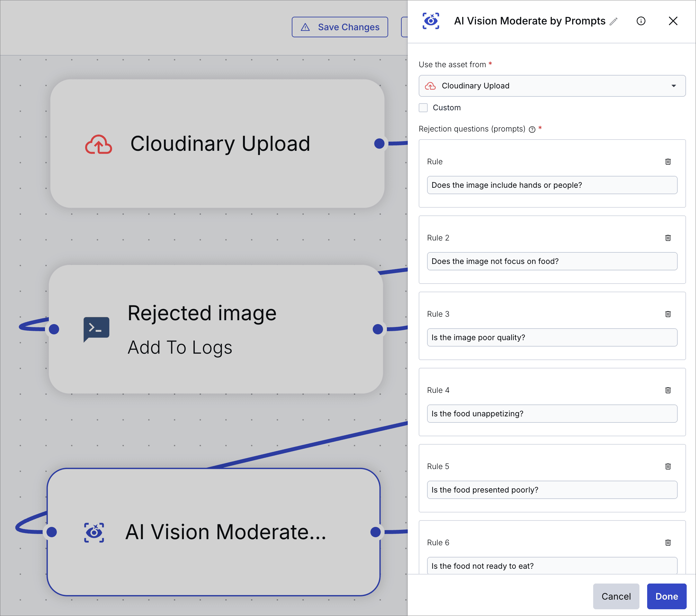Click the 'Rule 2' label

coord(438,238)
